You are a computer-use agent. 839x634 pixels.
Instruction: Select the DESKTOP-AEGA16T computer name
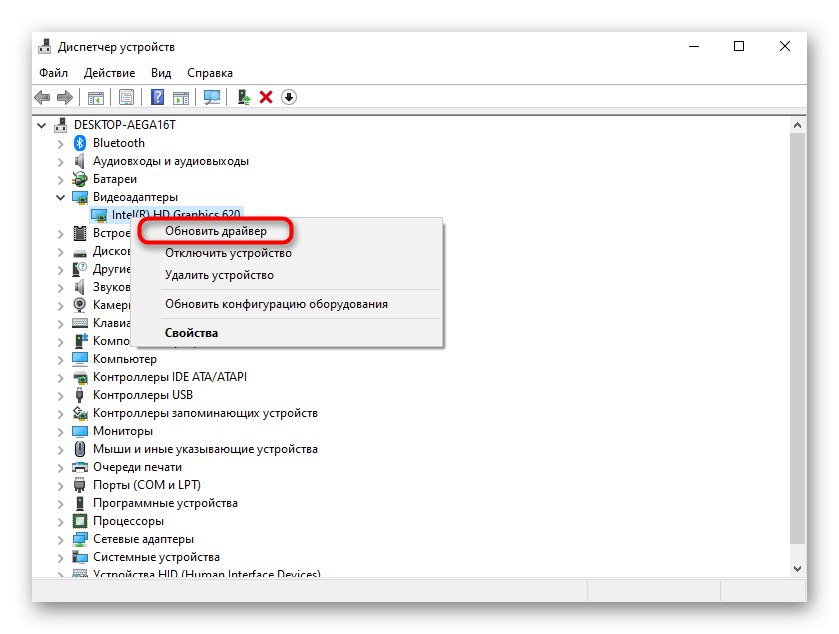click(125, 125)
